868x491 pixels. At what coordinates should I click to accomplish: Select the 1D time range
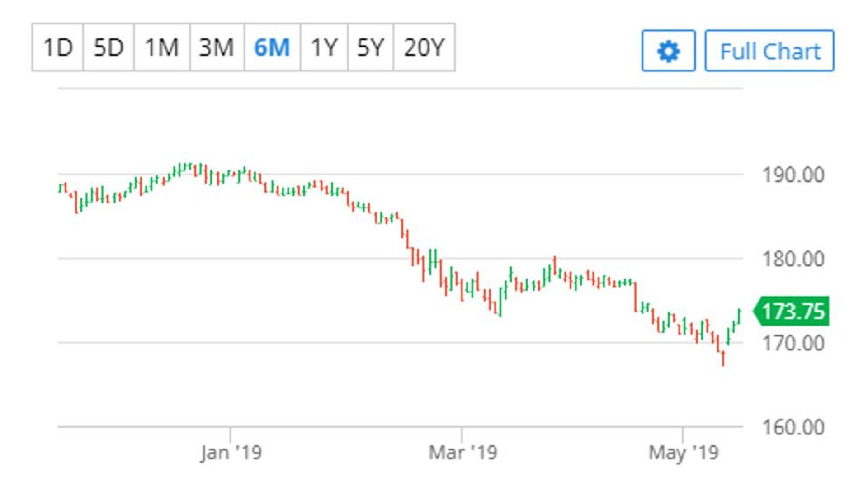click(58, 47)
